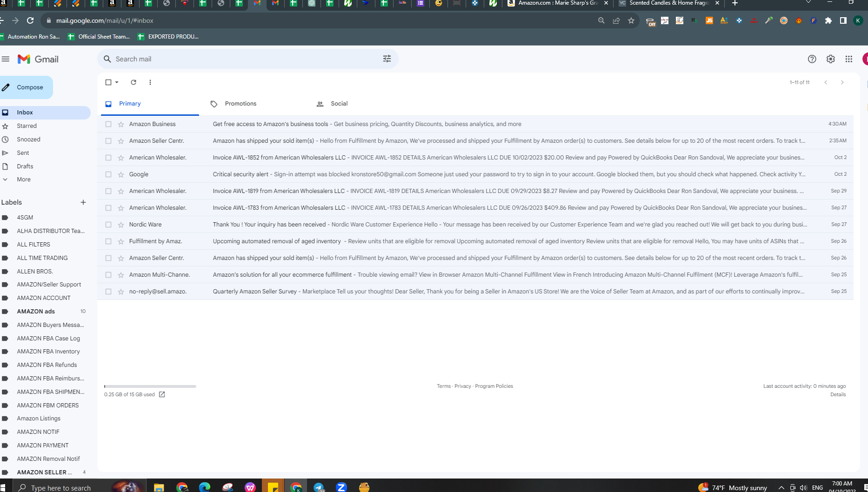Screen dimensions: 868x492
Task: Open the AMAZON ads label
Action: click(x=36, y=312)
